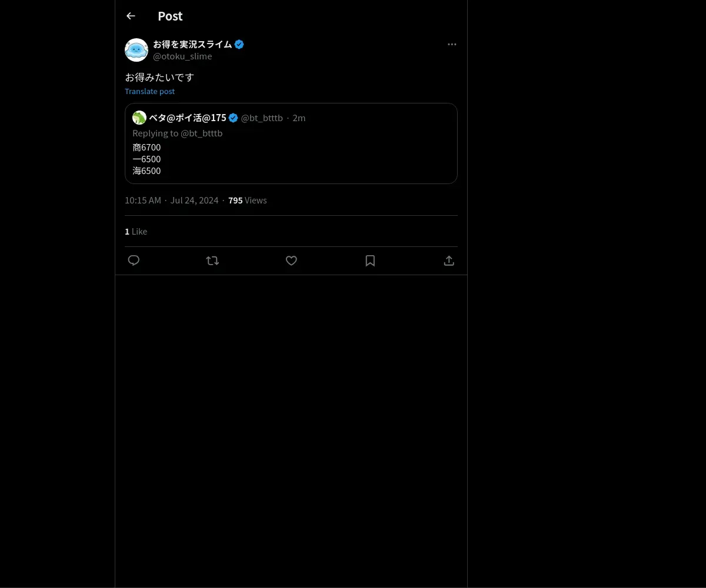Viewport: 706px width, 588px height.
Task: Click the otoku_slime profile avatar
Action: (x=136, y=50)
